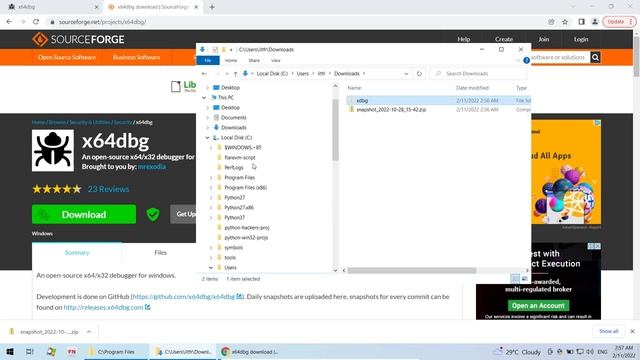The width and height of the screenshot is (640, 360).
Task: Reload the SourceForge page in Chrome
Action: (x=36, y=22)
